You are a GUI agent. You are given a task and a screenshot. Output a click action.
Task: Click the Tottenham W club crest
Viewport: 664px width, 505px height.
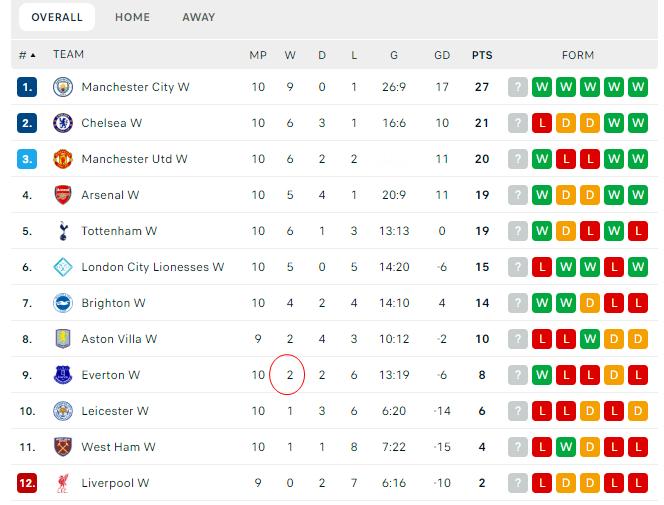coord(62,231)
